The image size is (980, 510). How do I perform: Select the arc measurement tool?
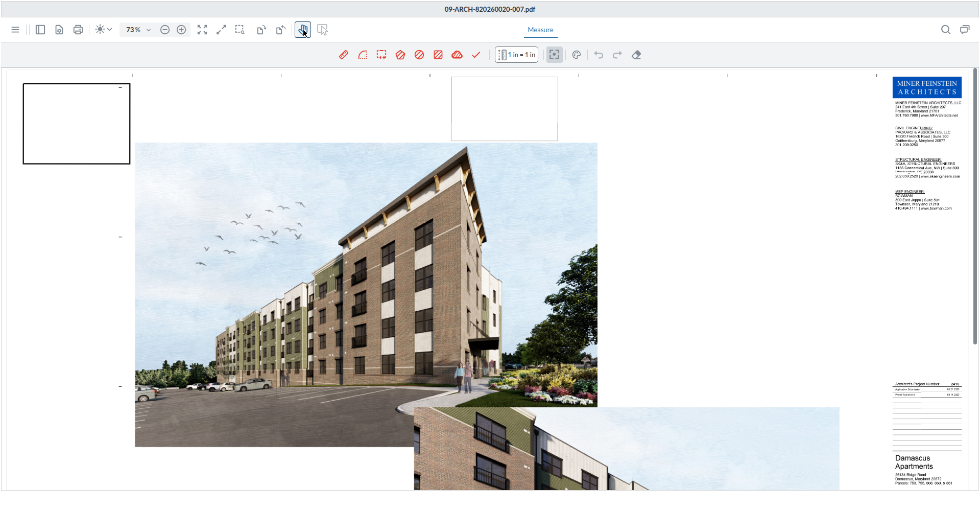(363, 55)
